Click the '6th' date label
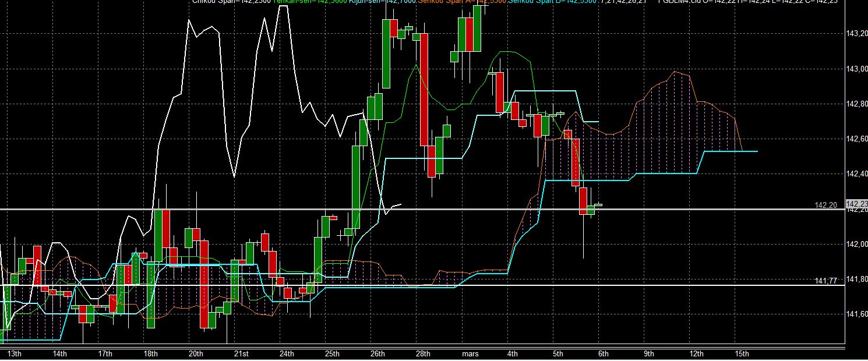This screenshot has height=361, width=868. tap(604, 354)
